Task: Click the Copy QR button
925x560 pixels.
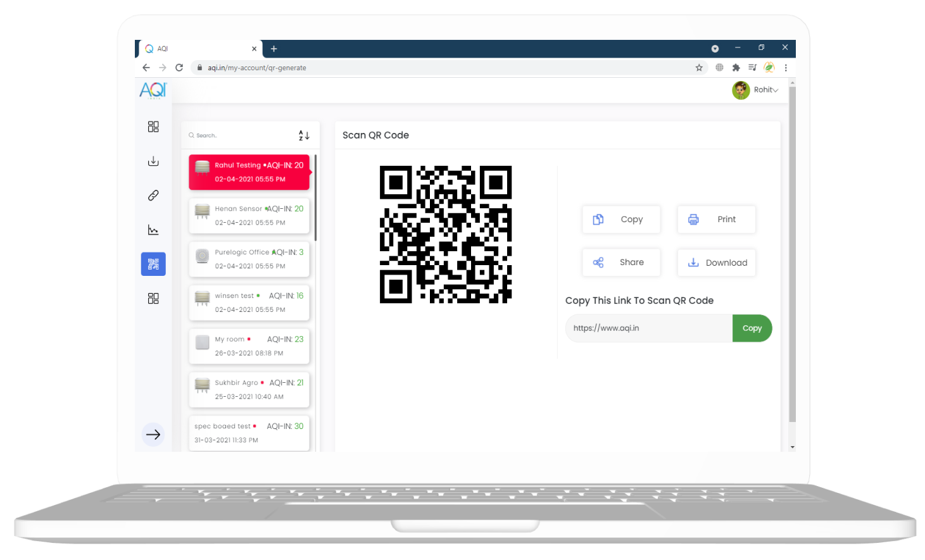Action: (621, 220)
